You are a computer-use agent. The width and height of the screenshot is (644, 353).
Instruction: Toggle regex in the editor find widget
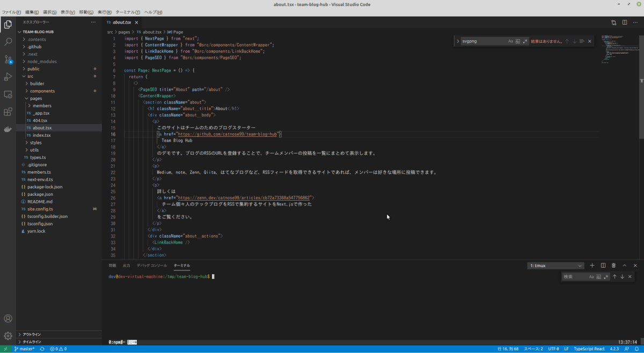click(525, 41)
